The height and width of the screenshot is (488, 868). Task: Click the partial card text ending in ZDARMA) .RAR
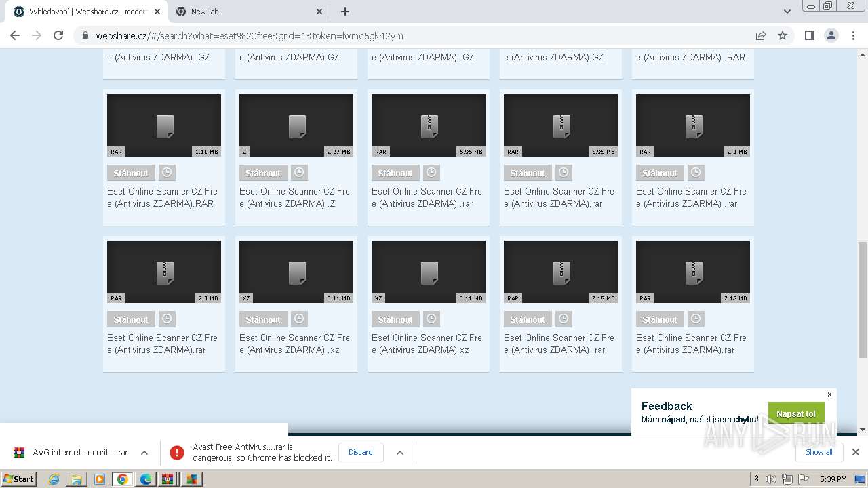(x=690, y=57)
